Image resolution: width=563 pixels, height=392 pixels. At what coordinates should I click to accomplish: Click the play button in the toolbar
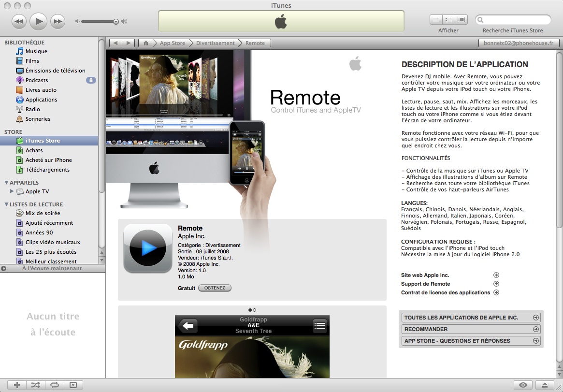(x=38, y=21)
